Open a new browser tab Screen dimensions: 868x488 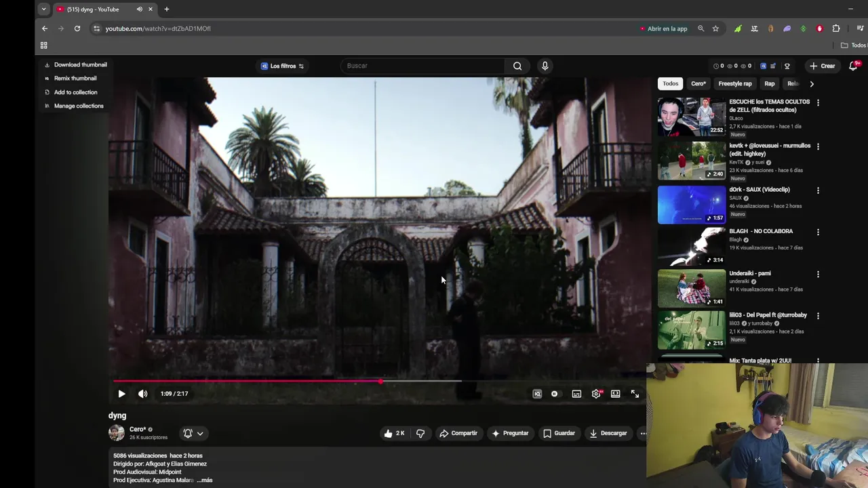(166, 9)
